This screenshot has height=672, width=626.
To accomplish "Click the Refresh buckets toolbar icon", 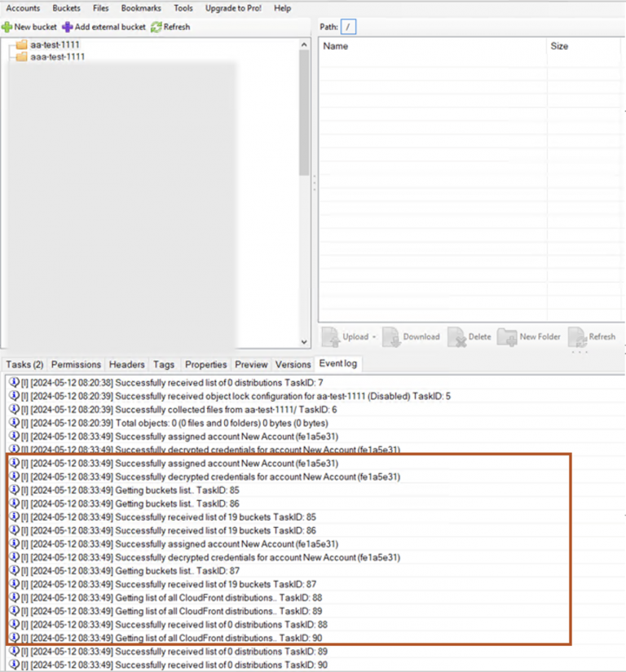I will coord(156,27).
